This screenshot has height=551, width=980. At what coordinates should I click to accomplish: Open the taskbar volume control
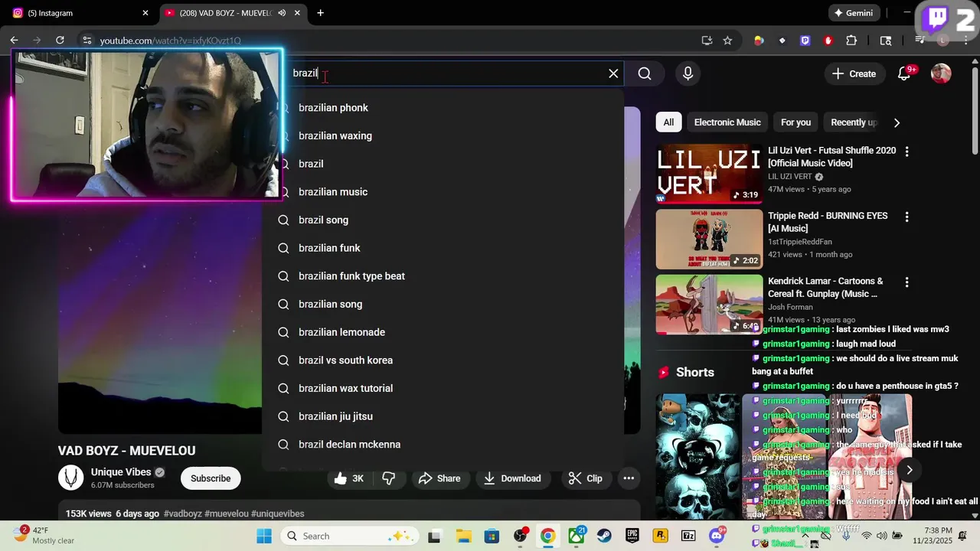882,536
